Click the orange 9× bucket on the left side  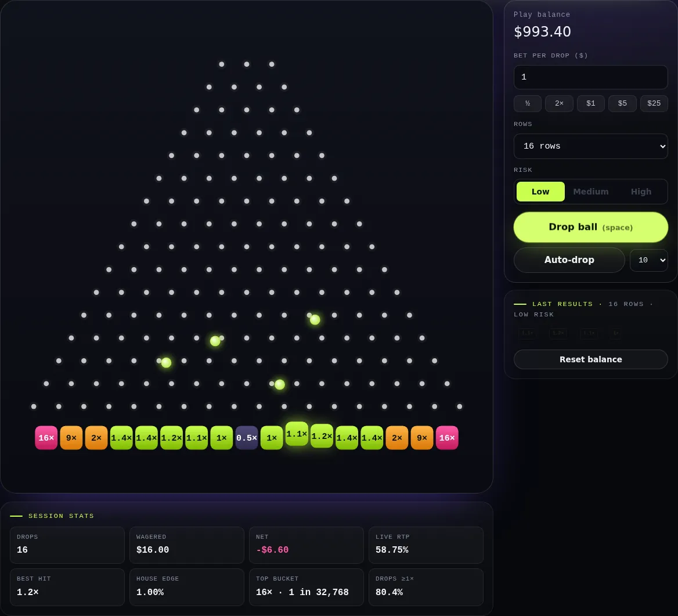71,438
